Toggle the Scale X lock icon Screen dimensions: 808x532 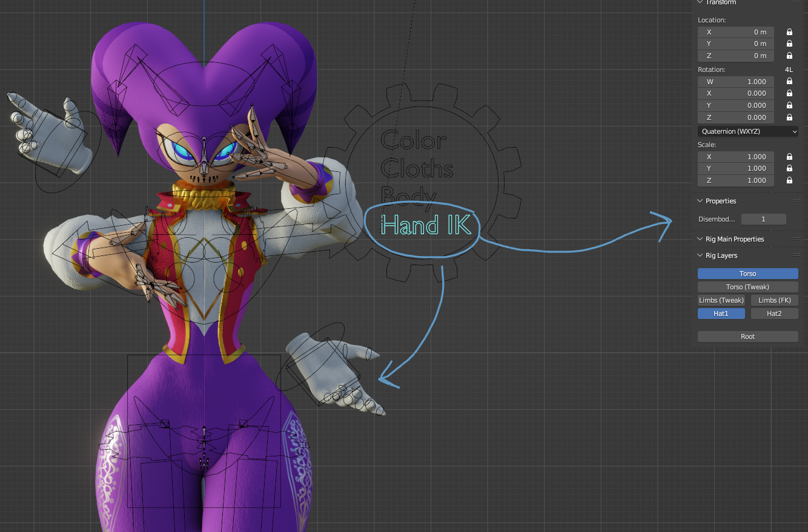coord(789,157)
